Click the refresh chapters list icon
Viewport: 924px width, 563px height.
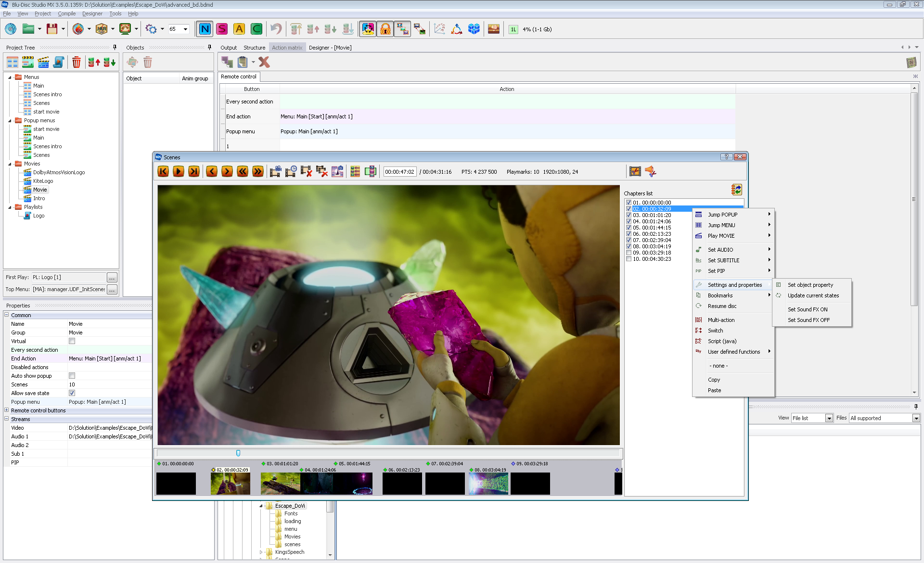tap(736, 190)
